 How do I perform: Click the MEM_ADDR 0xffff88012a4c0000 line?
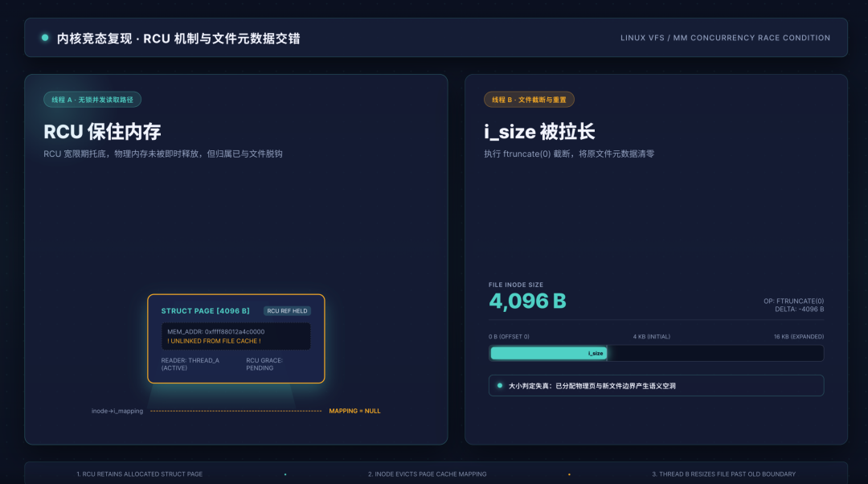pos(216,332)
